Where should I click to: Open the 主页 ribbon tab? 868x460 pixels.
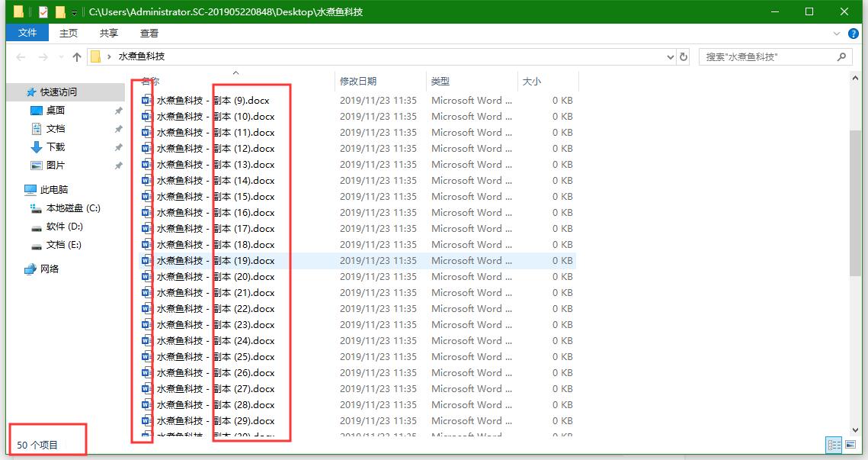click(69, 33)
